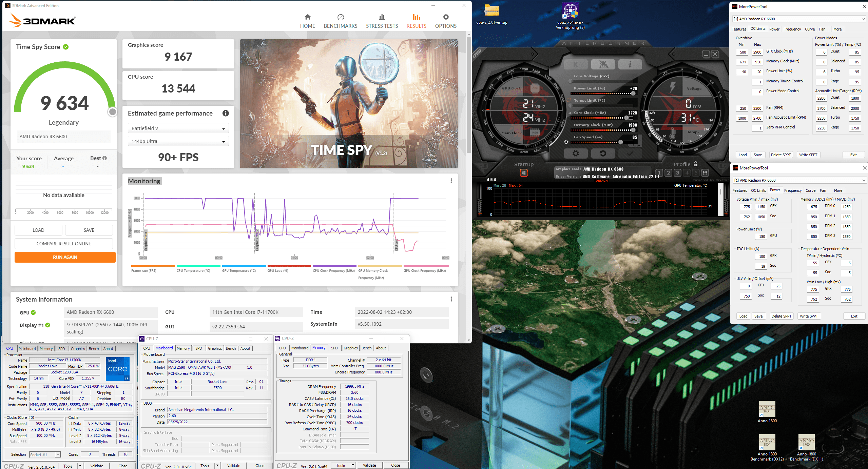The height and width of the screenshot is (469, 868).
Task: Open Monitoring panel three-dot menu
Action: [451, 181]
